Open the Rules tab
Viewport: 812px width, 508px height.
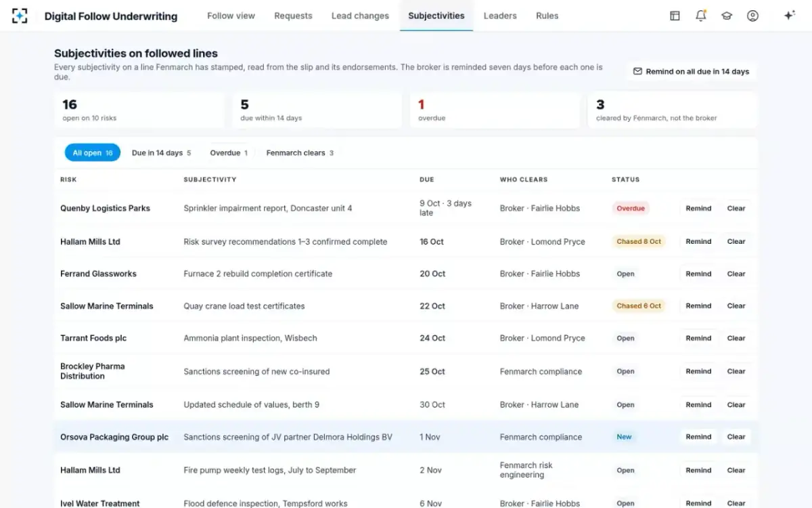pos(547,16)
